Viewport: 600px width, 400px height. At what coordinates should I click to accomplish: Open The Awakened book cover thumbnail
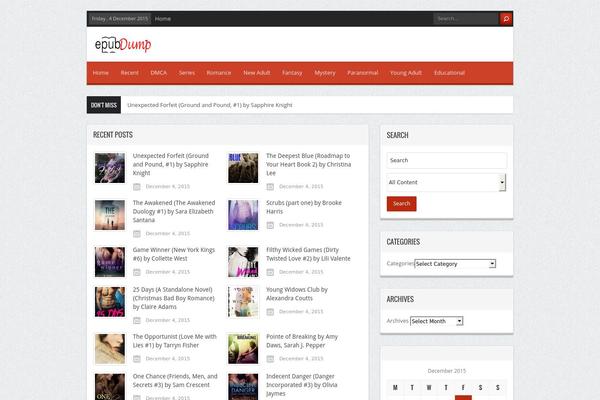click(110, 215)
